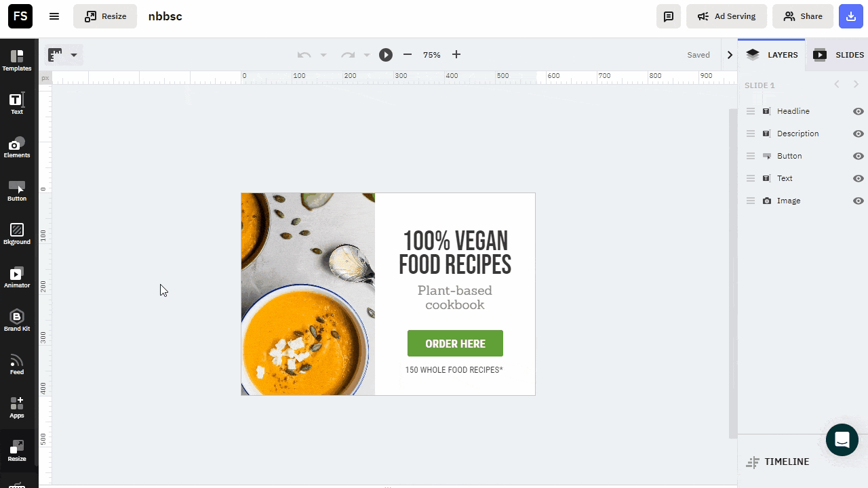868x488 pixels.
Task: Expand the undo history dropdown arrow
Action: tap(323, 55)
